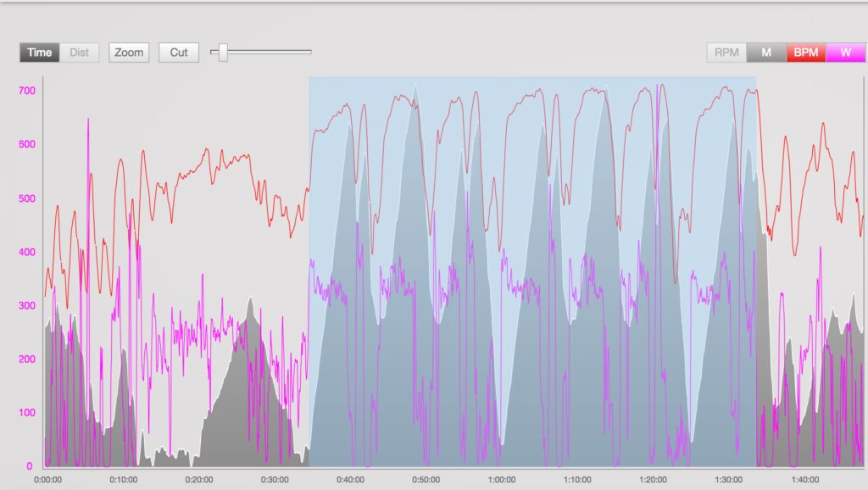868x490 pixels.
Task: Click the 300 y-axis label
Action: pyautogui.click(x=26, y=306)
